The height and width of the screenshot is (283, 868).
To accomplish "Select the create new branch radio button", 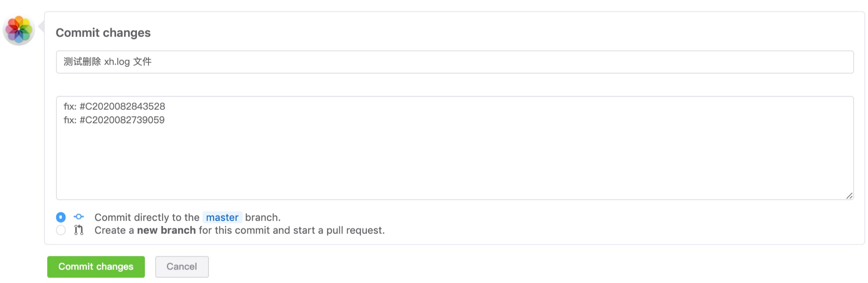I will tap(61, 230).
